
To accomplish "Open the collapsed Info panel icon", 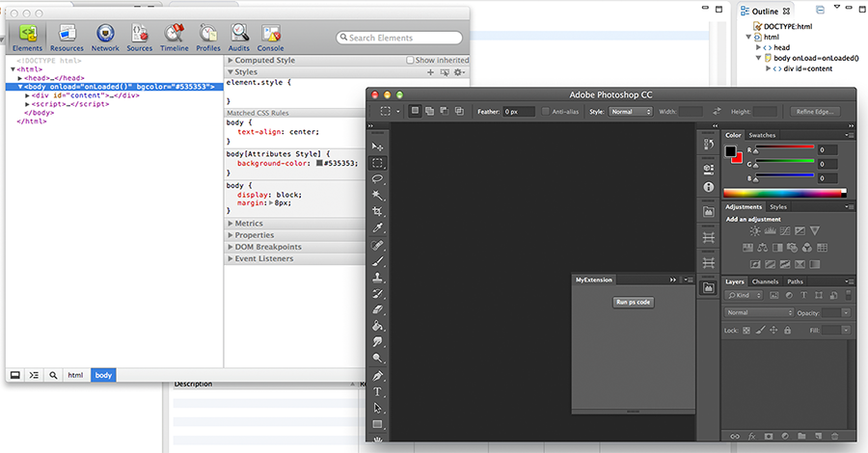I will pyautogui.click(x=709, y=187).
